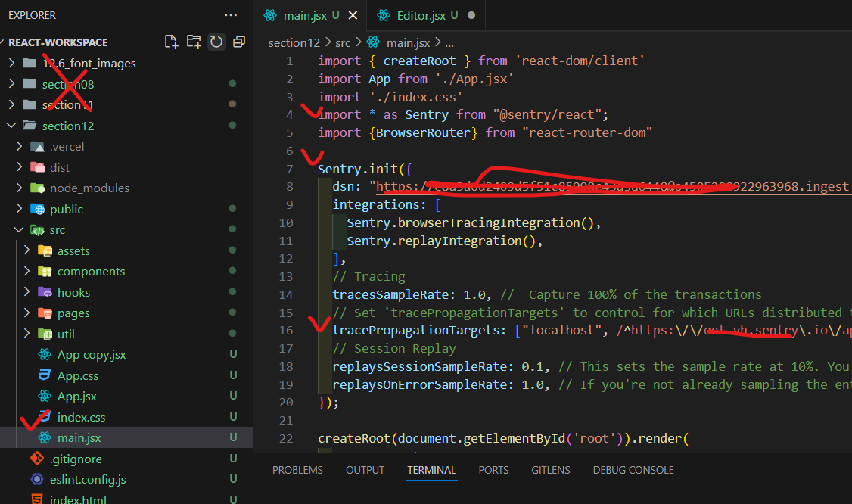
Task: Open App copy.jsx in the file tree
Action: tap(92, 354)
